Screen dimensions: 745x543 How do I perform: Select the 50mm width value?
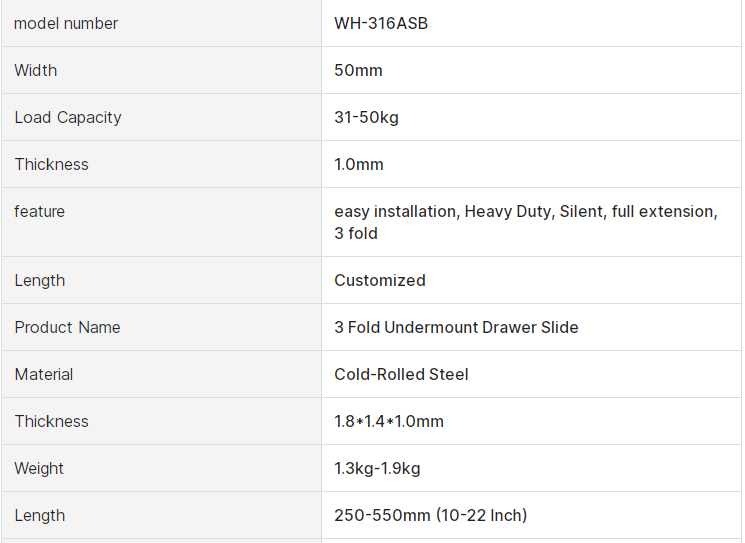(x=358, y=70)
